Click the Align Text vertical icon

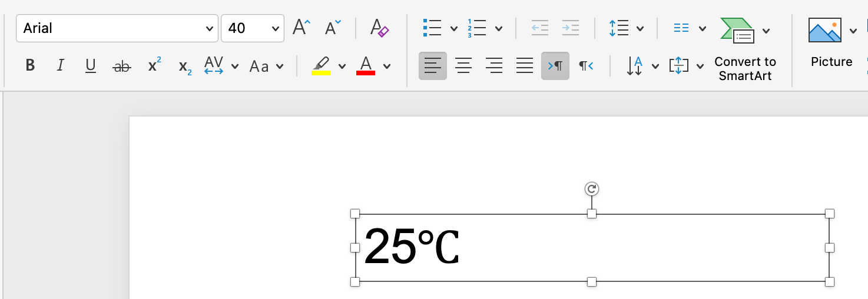(678, 66)
